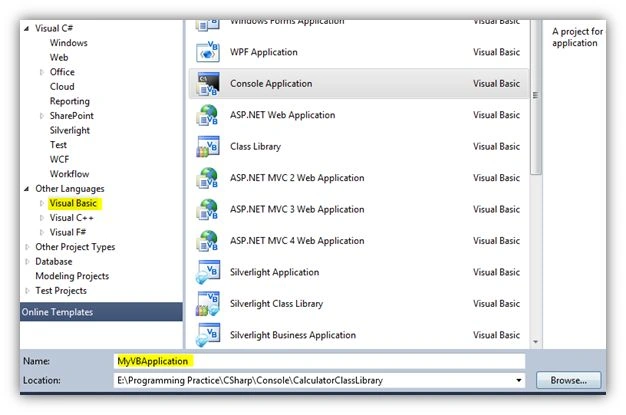Click the Silverlight Business Application icon
This screenshot has height=415, width=626.
point(208,335)
